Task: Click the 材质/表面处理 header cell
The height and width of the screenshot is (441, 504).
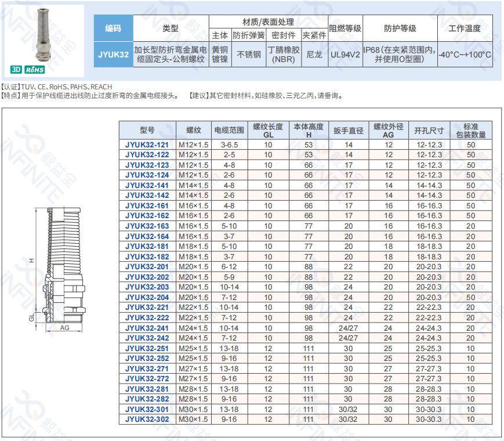Action: click(x=268, y=22)
